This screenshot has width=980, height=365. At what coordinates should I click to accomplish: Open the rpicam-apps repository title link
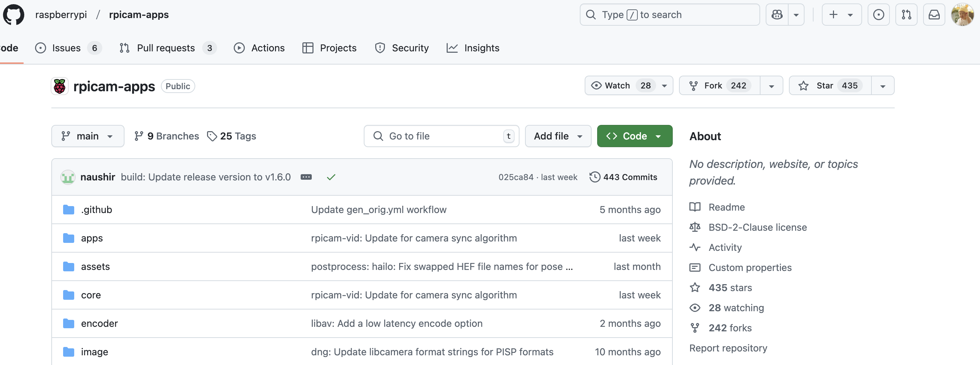point(114,86)
